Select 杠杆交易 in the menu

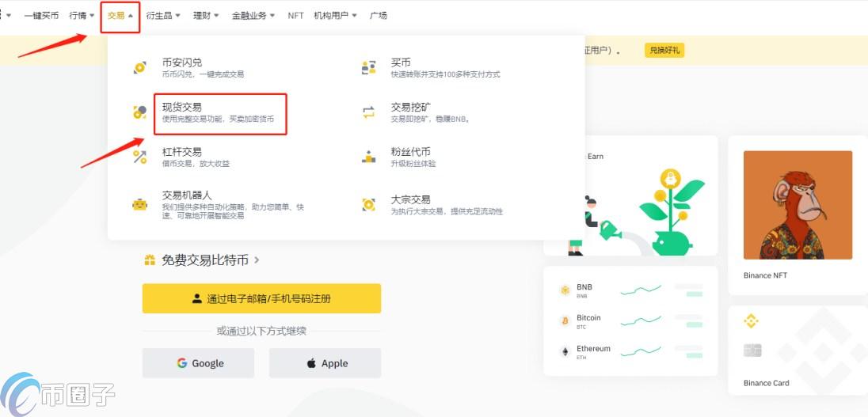[196, 157]
